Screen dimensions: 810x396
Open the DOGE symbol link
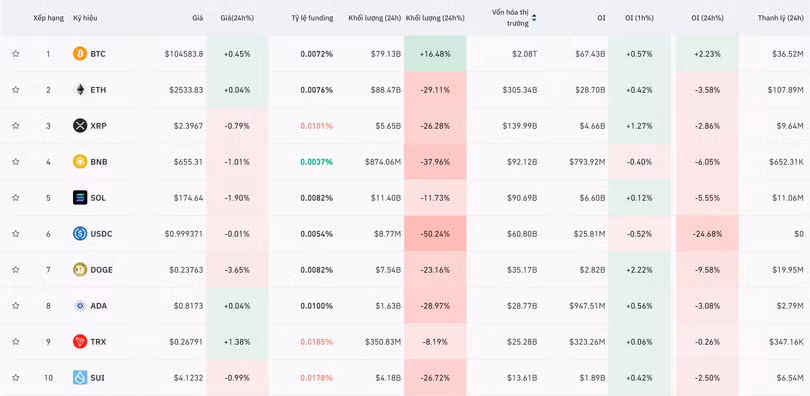[x=101, y=270]
